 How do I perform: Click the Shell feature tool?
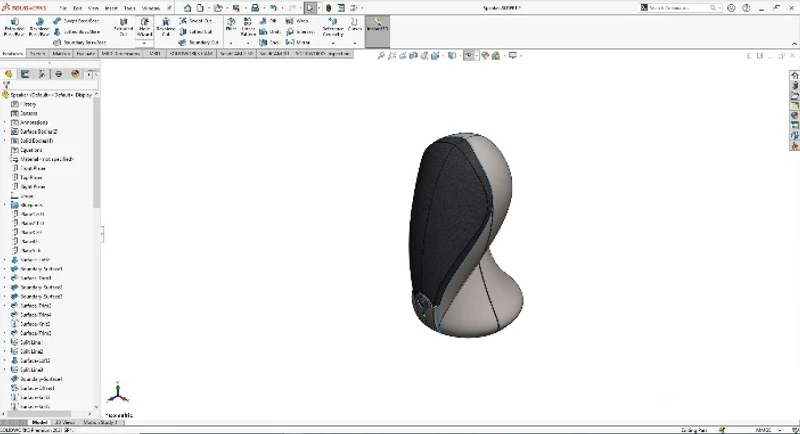tap(269, 42)
